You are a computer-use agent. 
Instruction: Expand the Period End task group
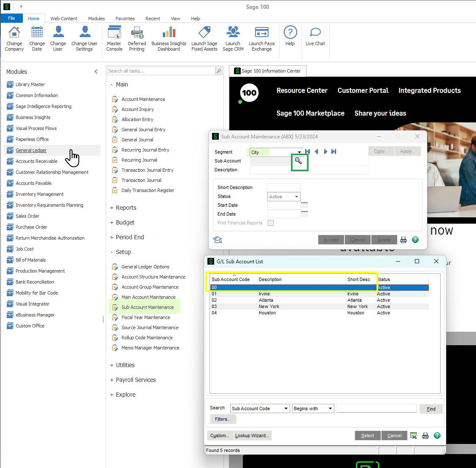pyautogui.click(x=111, y=237)
